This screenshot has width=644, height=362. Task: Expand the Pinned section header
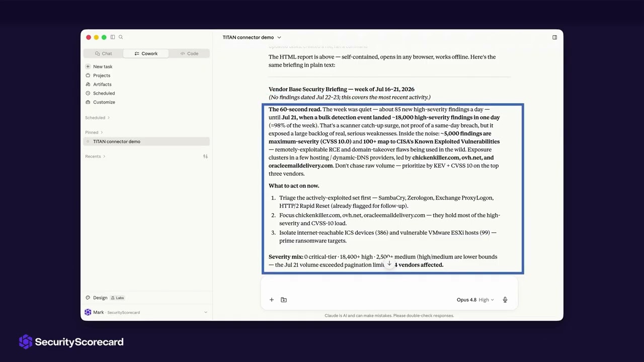[94, 132]
